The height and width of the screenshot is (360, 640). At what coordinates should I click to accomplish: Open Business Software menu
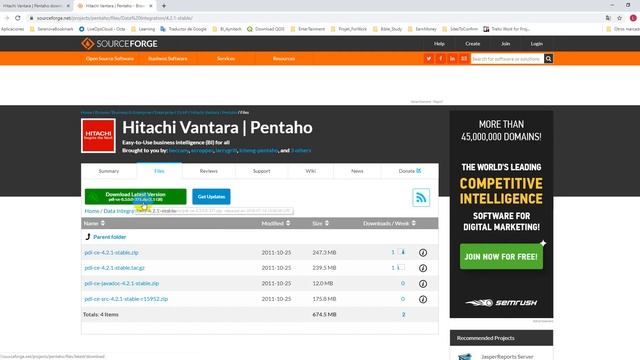(x=168, y=59)
